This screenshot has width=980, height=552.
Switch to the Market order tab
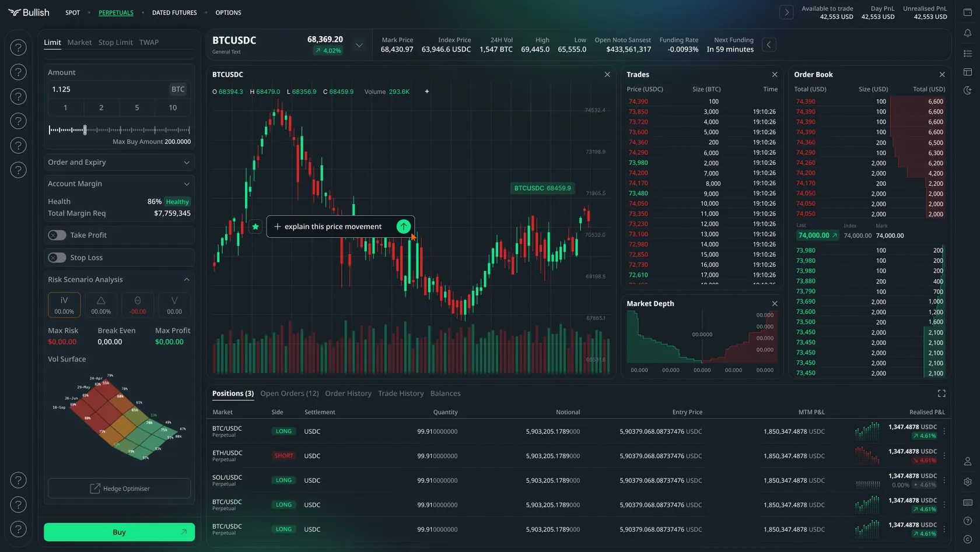pyautogui.click(x=79, y=43)
